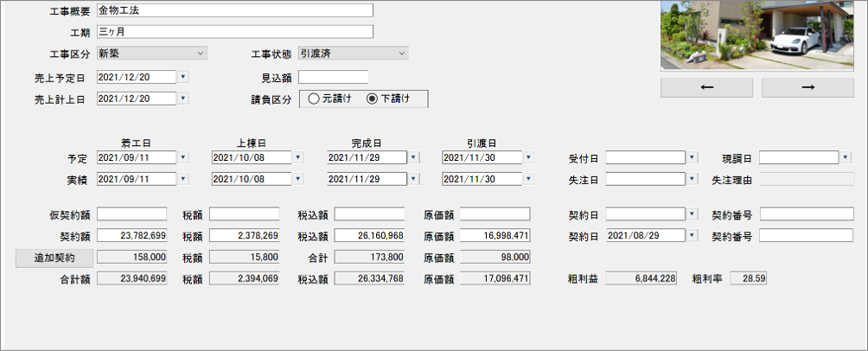Image resolution: width=868 pixels, height=351 pixels.
Task: Click the 予定 着工日 field 2021/09/11
Action: tap(137, 158)
